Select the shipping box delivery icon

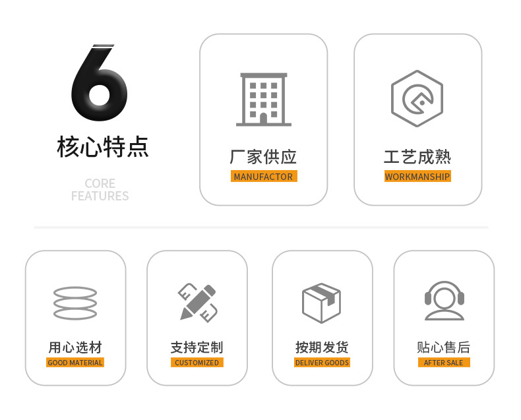[321, 303]
